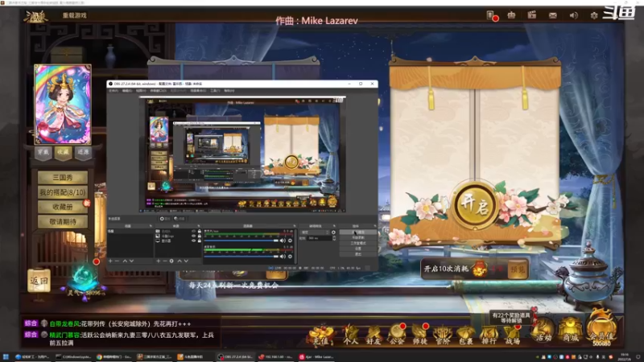Open the 师徒 mentor icon
644x362 pixels.
pos(419,333)
